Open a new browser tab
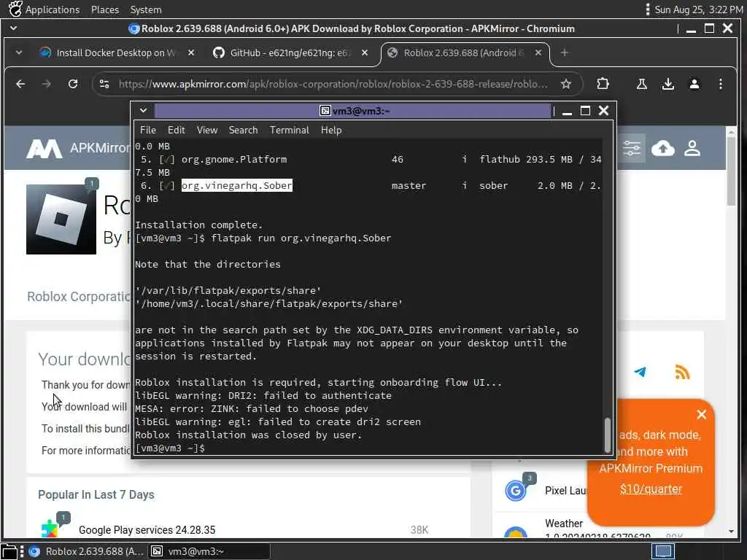Screen dimensions: 747x560 pyautogui.click(x=565, y=52)
